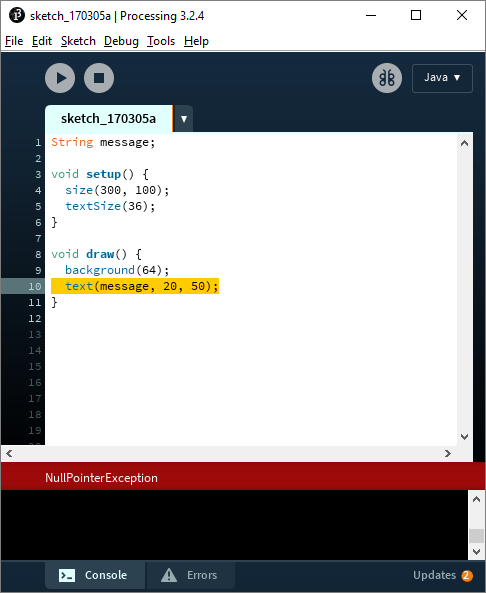Click line number 5 in gutter
The image size is (486, 593).
click(x=38, y=206)
